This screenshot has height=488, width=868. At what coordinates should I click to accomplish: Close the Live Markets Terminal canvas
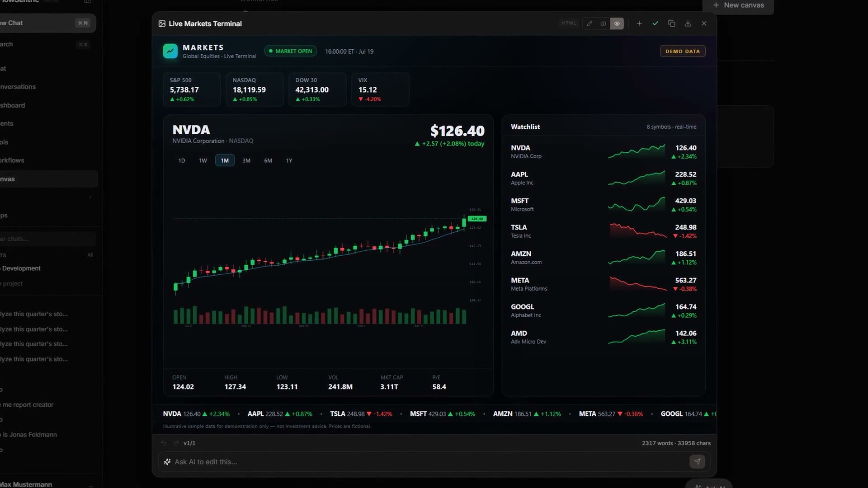[704, 23]
